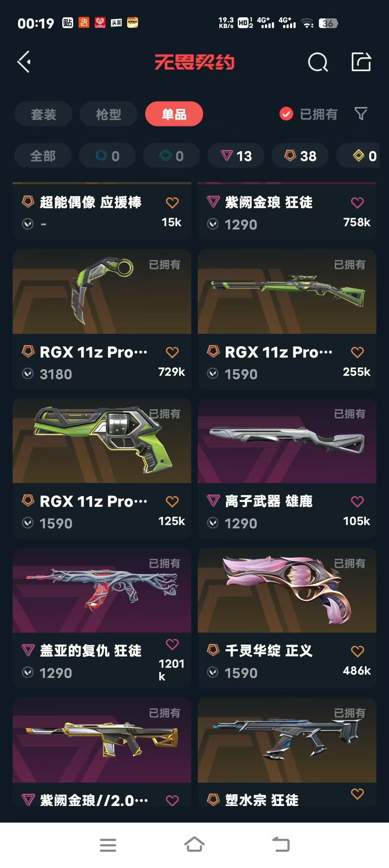Screen dimensions: 389x868
Task: Open the 塑水宗 狂徒 weapon image
Action: (287, 740)
